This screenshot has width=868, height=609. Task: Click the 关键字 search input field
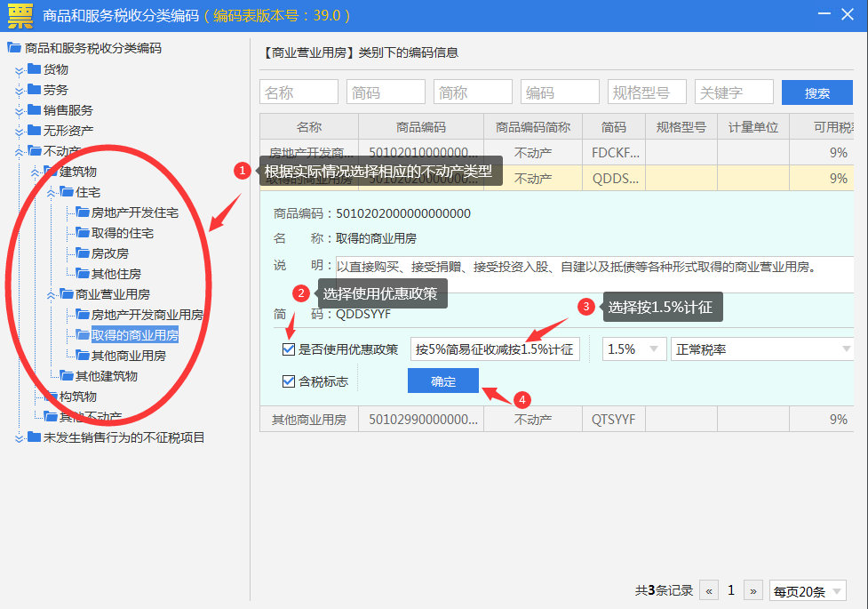click(x=734, y=92)
